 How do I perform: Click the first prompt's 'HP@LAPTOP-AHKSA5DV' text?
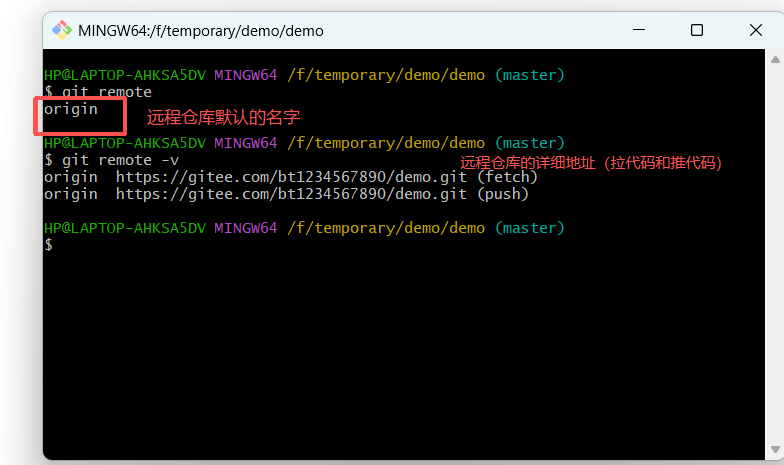(x=124, y=75)
